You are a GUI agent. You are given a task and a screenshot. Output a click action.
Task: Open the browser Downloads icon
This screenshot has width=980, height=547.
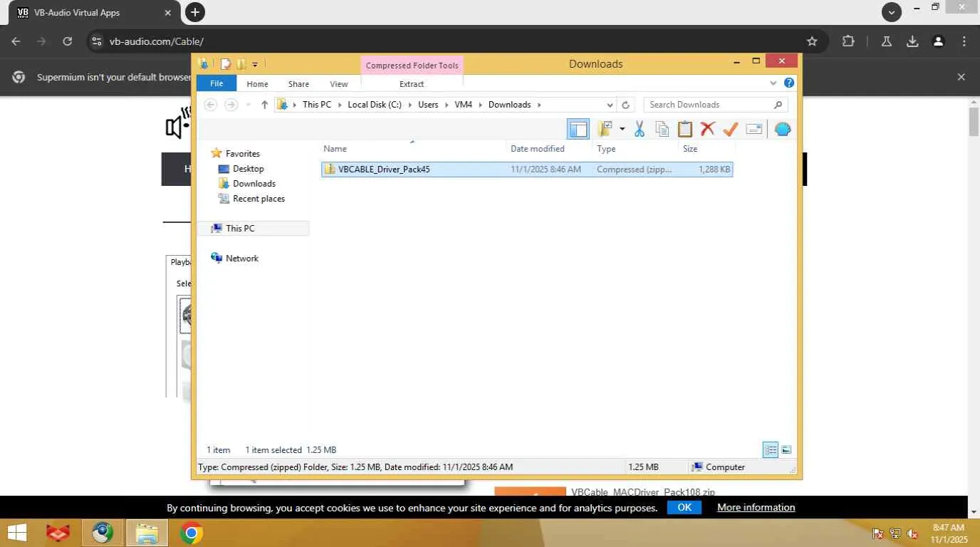pyautogui.click(x=912, y=41)
